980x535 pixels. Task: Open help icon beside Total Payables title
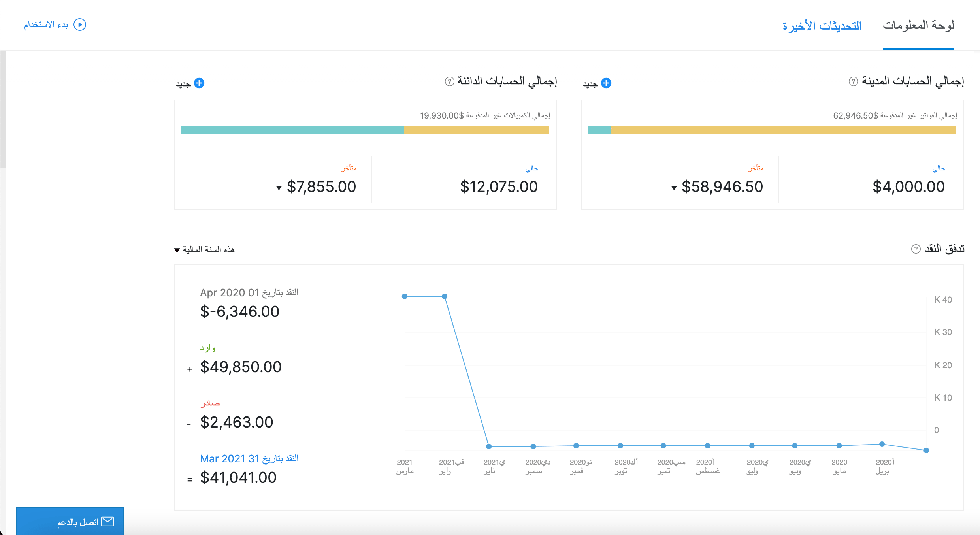click(x=449, y=81)
